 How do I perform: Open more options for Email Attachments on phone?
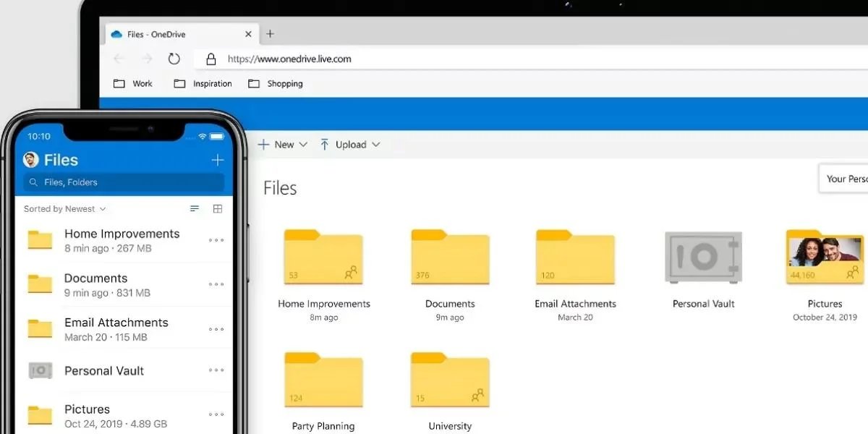coord(216,329)
